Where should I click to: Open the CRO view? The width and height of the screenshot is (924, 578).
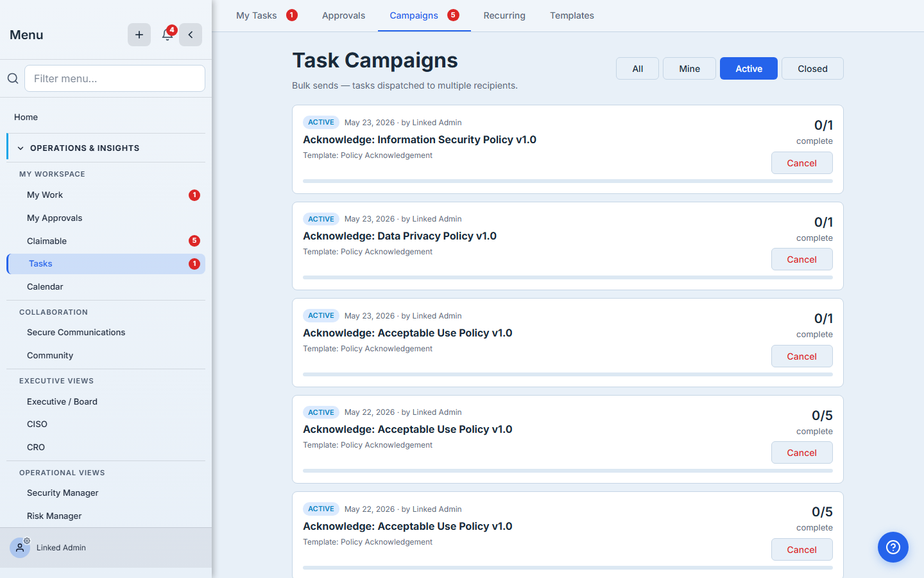(x=106, y=448)
